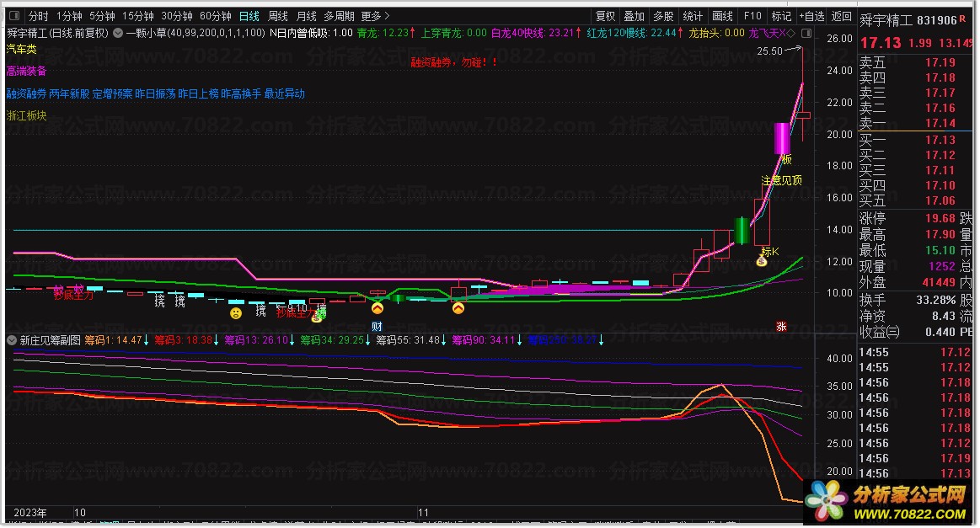Click the 10 month marker on timeline
980x528 pixels.
pos(79,512)
